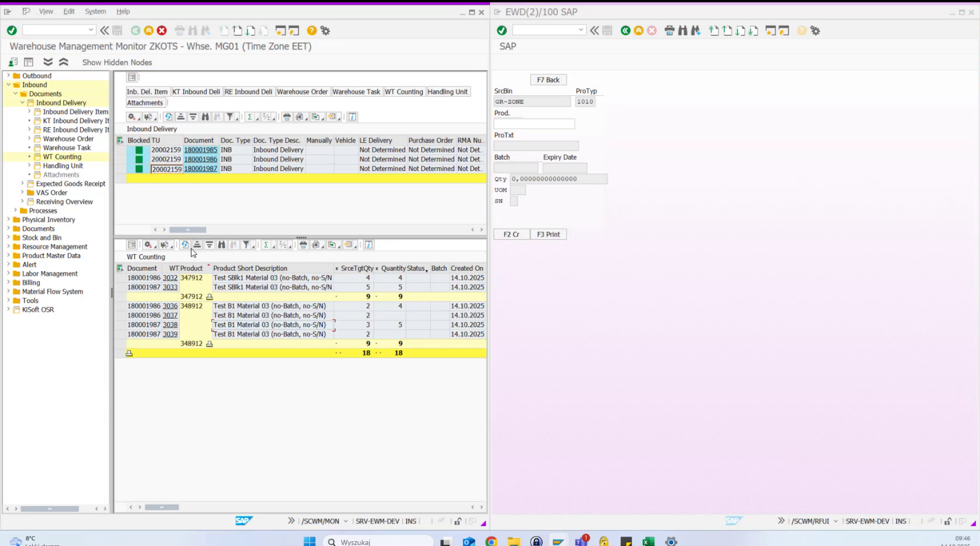The image size is (980, 546).
Task: Click into the Batch input field
Action: pyautogui.click(x=517, y=168)
